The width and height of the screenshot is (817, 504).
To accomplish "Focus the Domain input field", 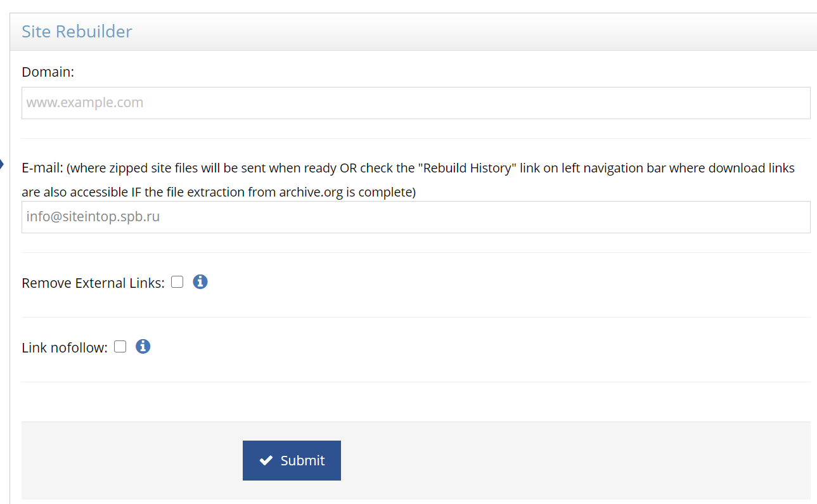I will 416,103.
